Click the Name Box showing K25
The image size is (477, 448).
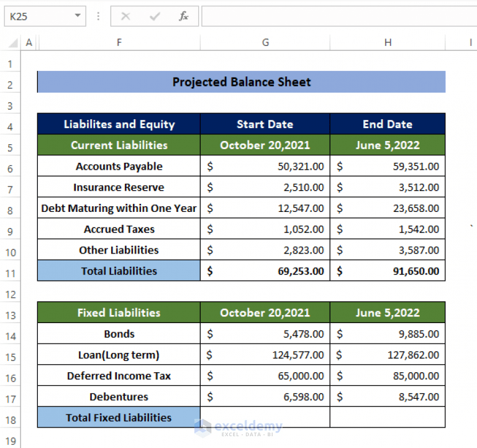coord(45,16)
